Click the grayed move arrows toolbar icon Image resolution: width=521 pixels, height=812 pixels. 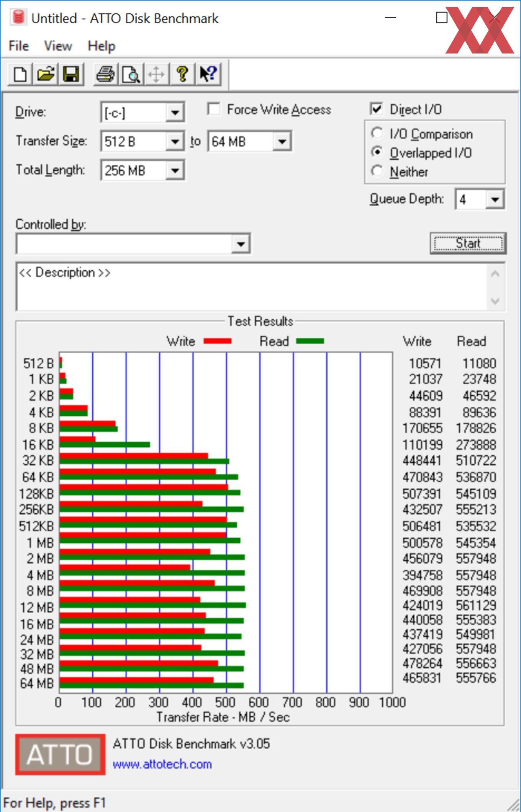coord(156,74)
